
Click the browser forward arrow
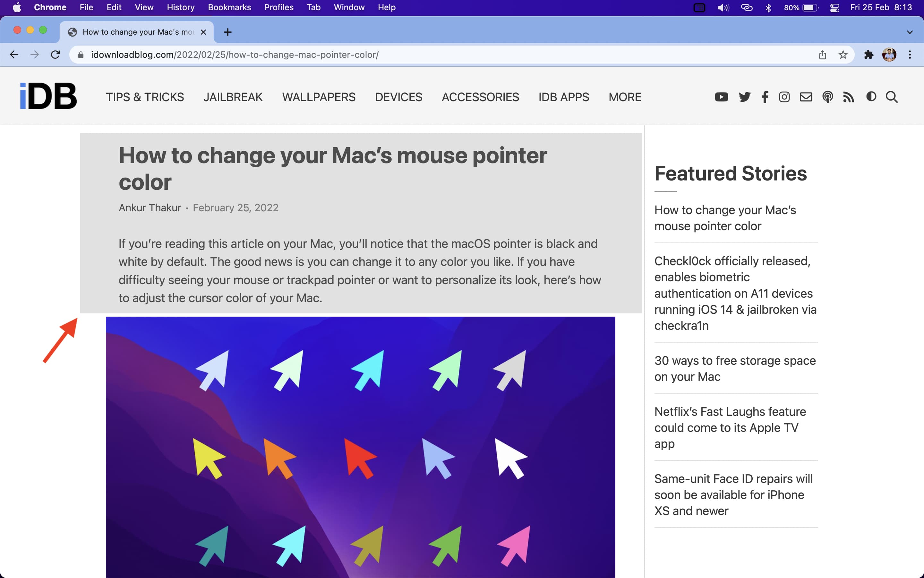point(35,55)
